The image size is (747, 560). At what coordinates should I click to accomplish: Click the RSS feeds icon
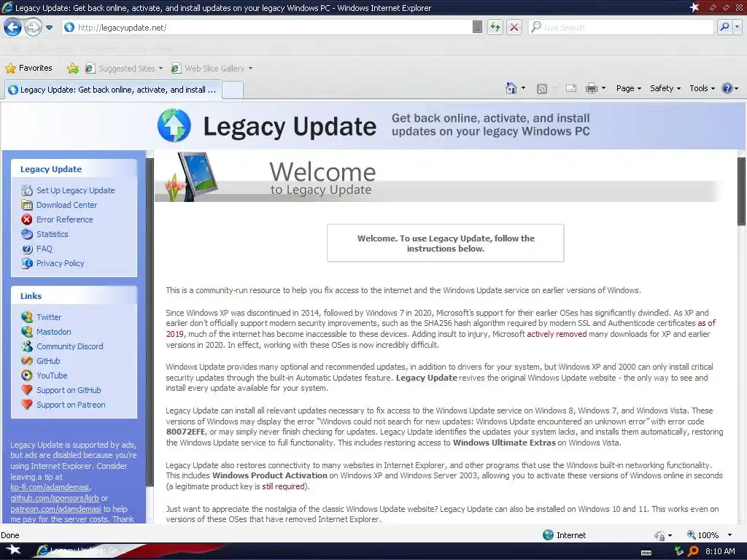(542, 88)
